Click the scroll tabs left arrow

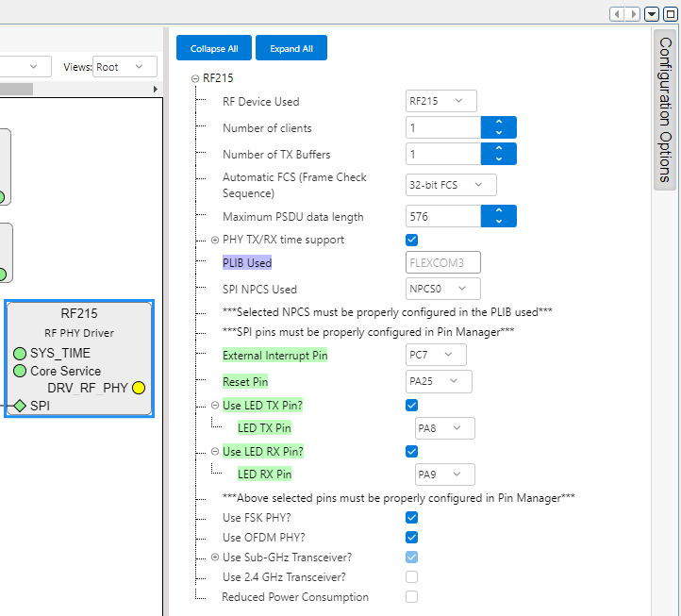pos(617,13)
